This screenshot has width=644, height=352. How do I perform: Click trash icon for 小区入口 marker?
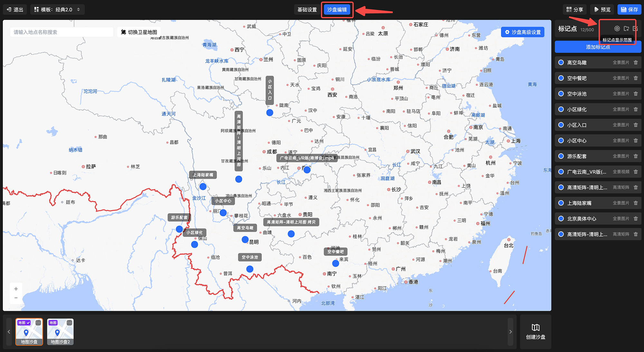click(636, 125)
